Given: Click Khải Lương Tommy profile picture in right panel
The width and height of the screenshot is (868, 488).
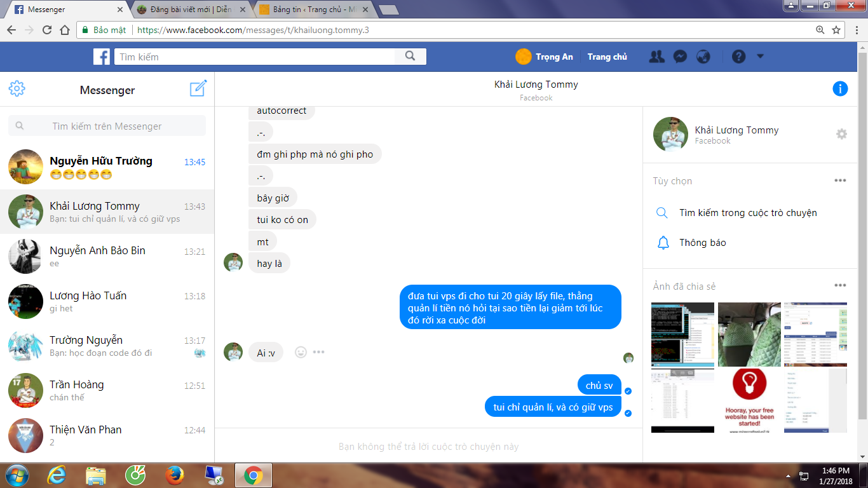Looking at the screenshot, I should pos(670,134).
